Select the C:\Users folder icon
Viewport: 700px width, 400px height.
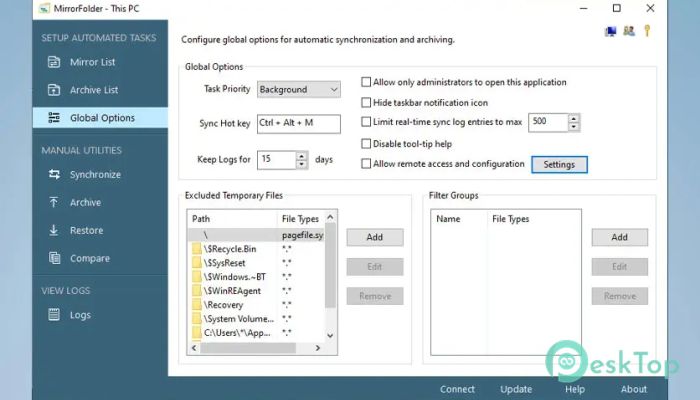click(x=196, y=333)
